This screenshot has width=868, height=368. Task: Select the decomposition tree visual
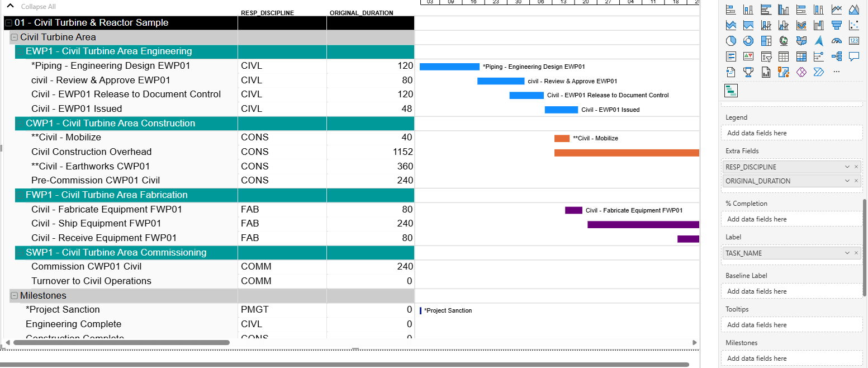[x=837, y=56]
